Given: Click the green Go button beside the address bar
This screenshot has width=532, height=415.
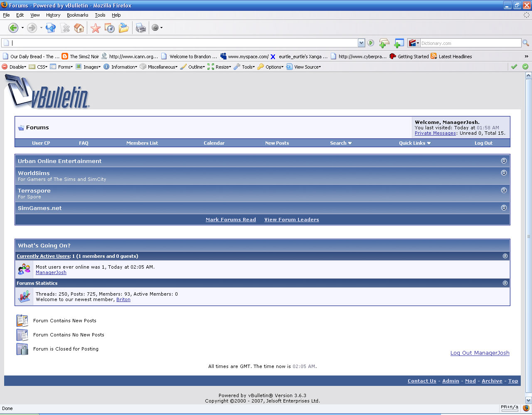Looking at the screenshot, I should coord(371,43).
